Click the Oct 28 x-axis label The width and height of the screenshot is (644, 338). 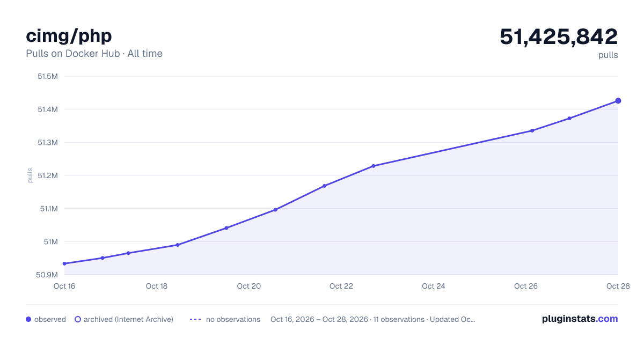(617, 286)
